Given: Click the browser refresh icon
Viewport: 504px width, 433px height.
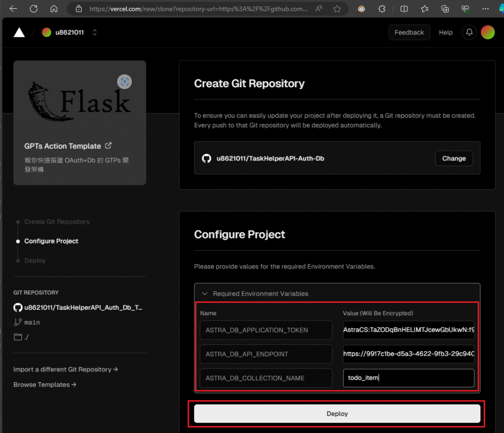Looking at the screenshot, I should [x=33, y=9].
